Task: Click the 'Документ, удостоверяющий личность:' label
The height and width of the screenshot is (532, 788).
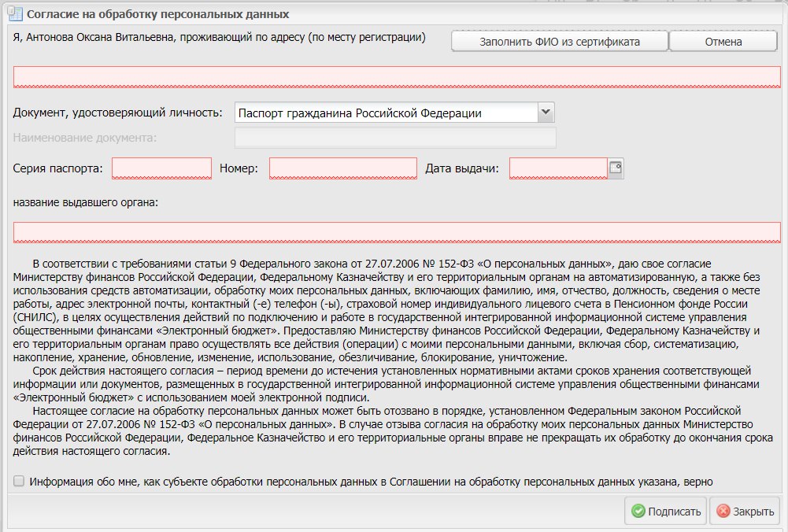Action: 117,113
